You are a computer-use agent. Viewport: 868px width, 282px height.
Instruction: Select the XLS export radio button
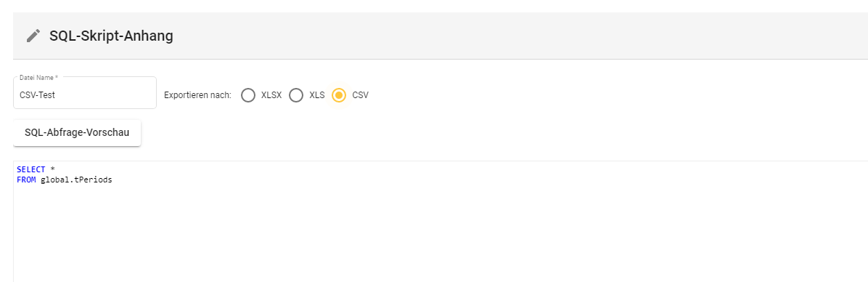coord(297,95)
